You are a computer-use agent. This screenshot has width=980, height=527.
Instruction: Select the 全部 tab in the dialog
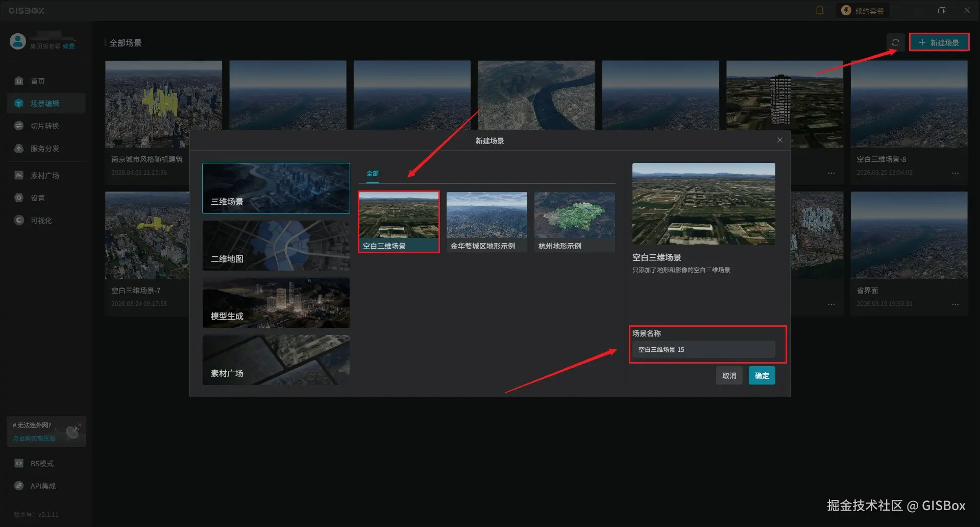(373, 174)
